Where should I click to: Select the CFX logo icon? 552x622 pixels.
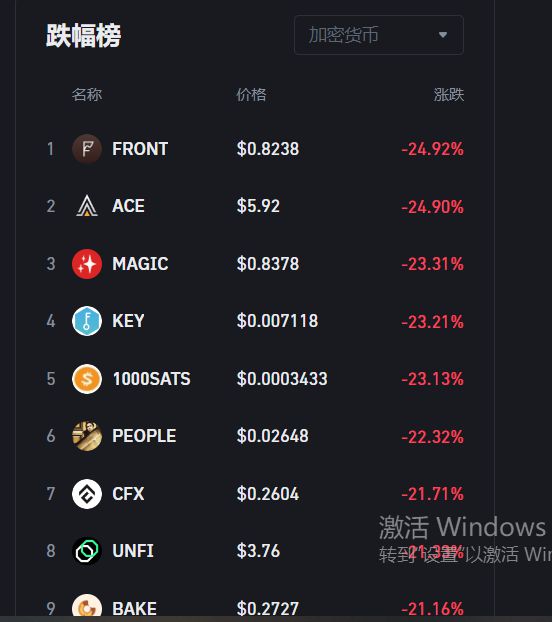[87, 494]
